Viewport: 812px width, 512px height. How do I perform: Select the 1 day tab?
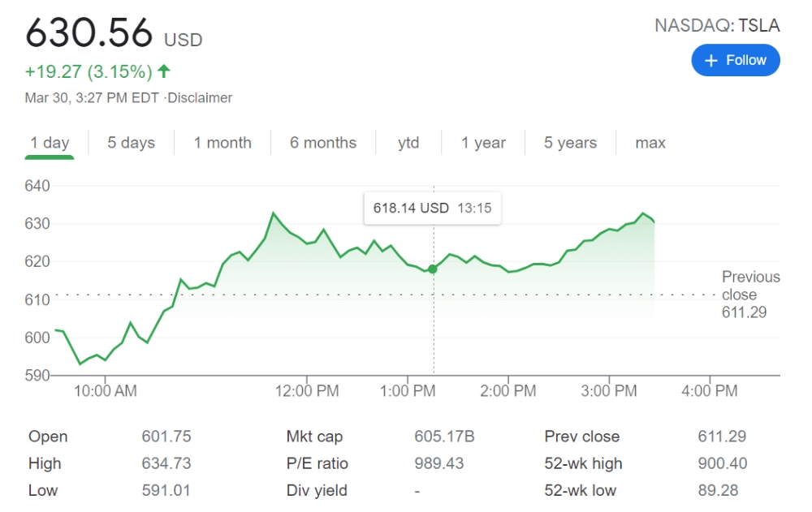point(50,143)
